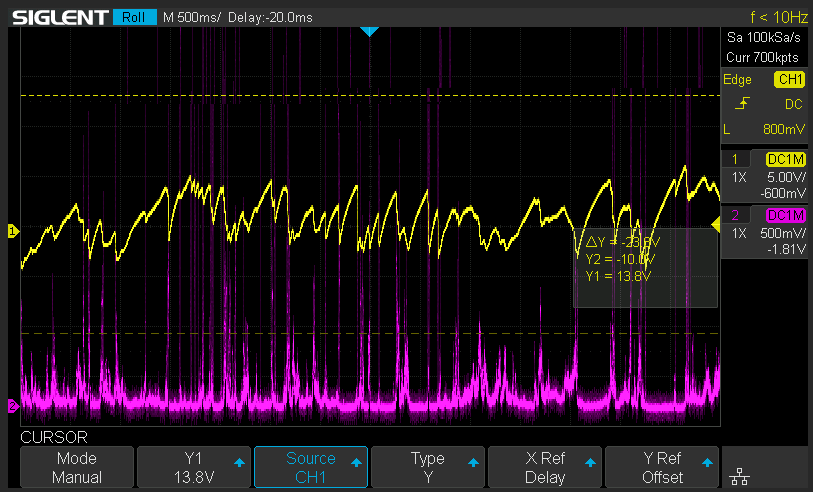Click the blue arrow on Y Ref softkey
This screenshot has height=492, width=813.
click(707, 462)
